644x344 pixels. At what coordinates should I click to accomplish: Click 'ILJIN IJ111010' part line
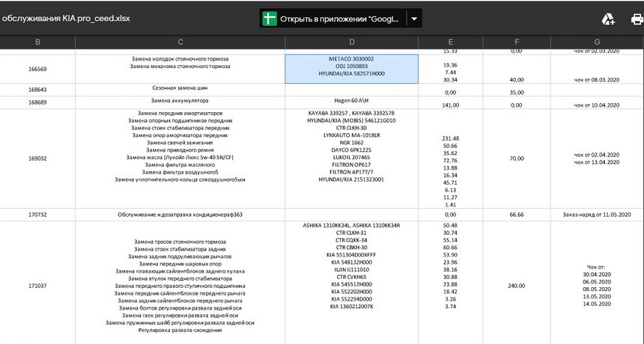351,270
